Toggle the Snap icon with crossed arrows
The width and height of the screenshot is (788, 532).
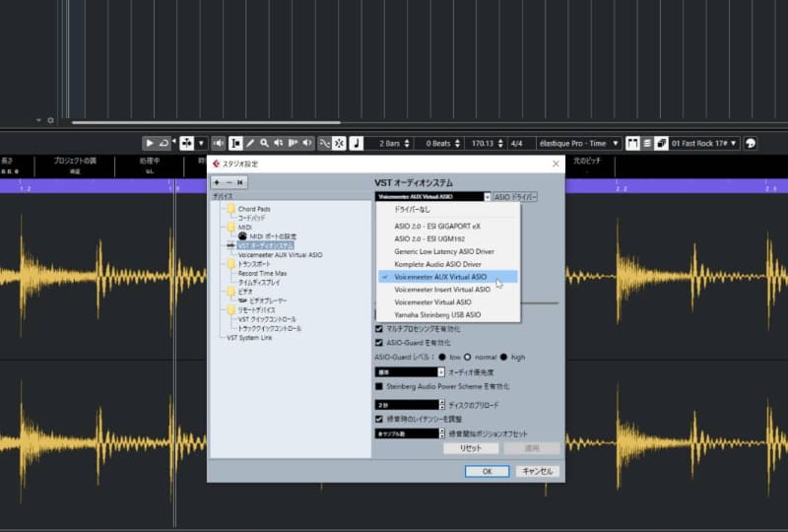pyautogui.click(x=339, y=143)
